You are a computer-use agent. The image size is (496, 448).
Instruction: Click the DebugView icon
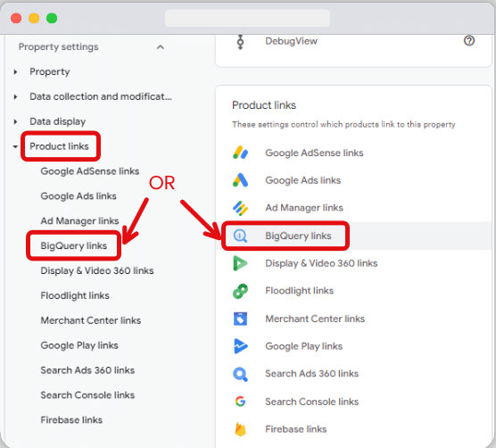[x=240, y=42]
